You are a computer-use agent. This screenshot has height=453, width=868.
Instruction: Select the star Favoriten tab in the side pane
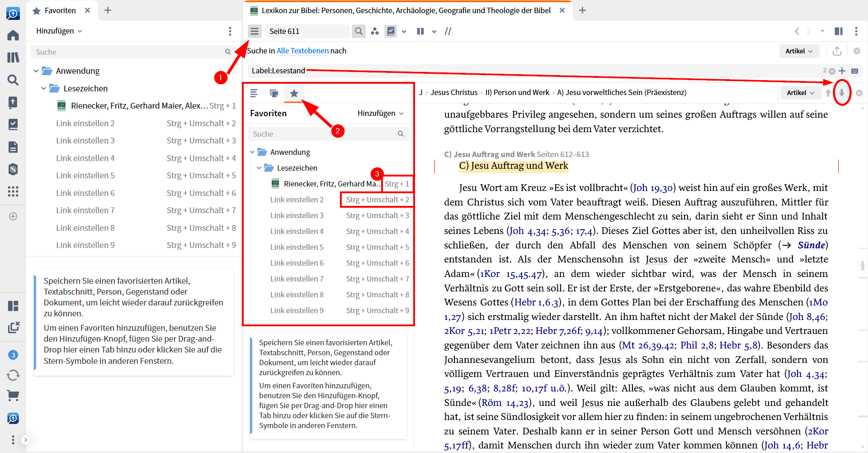pos(294,93)
